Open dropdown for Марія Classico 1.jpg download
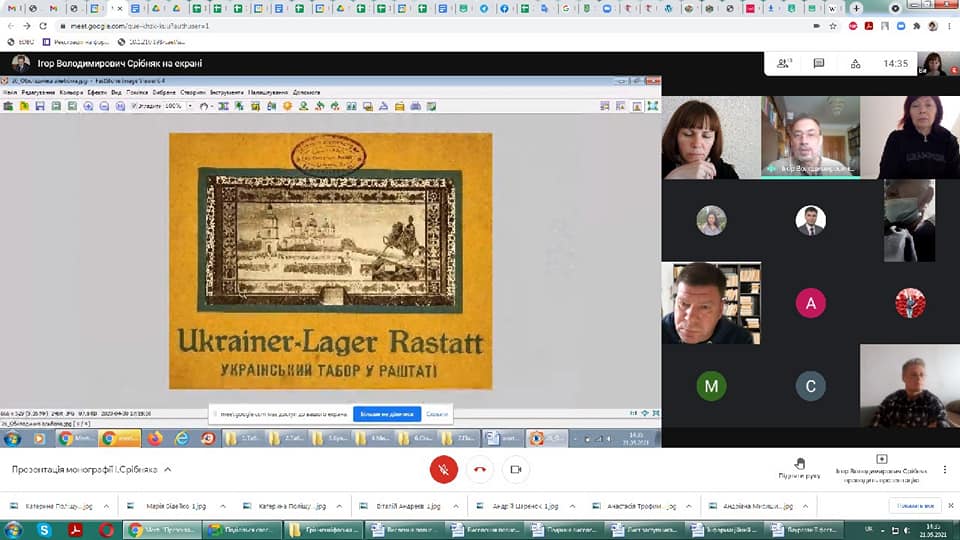960x540 pixels. [224, 506]
